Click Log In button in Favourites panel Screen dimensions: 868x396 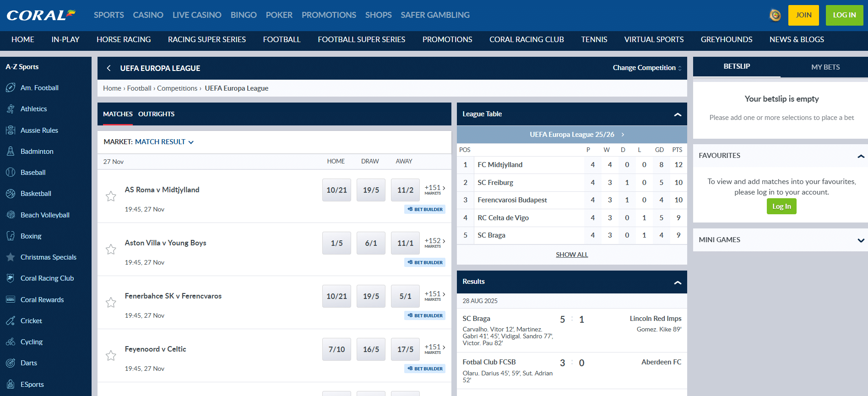[781, 206]
